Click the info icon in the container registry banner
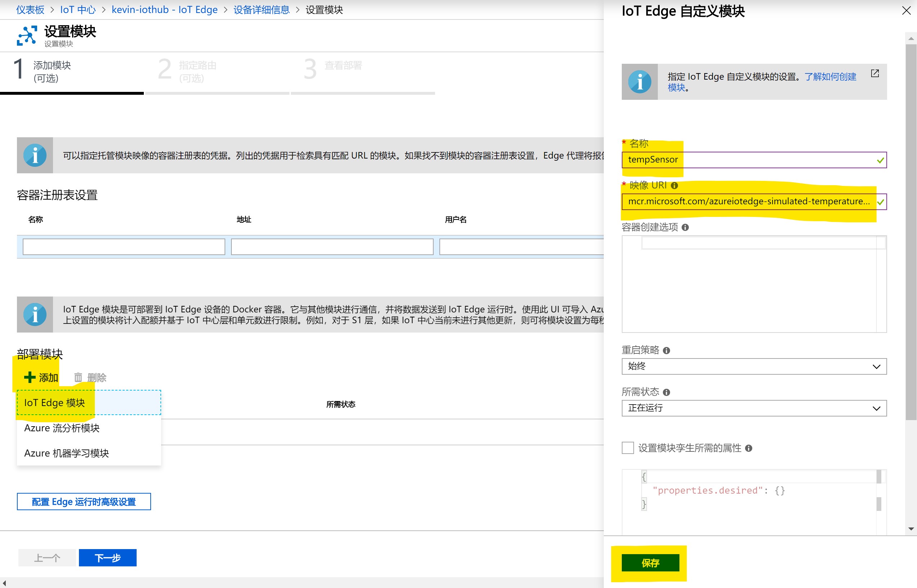 pos(35,155)
